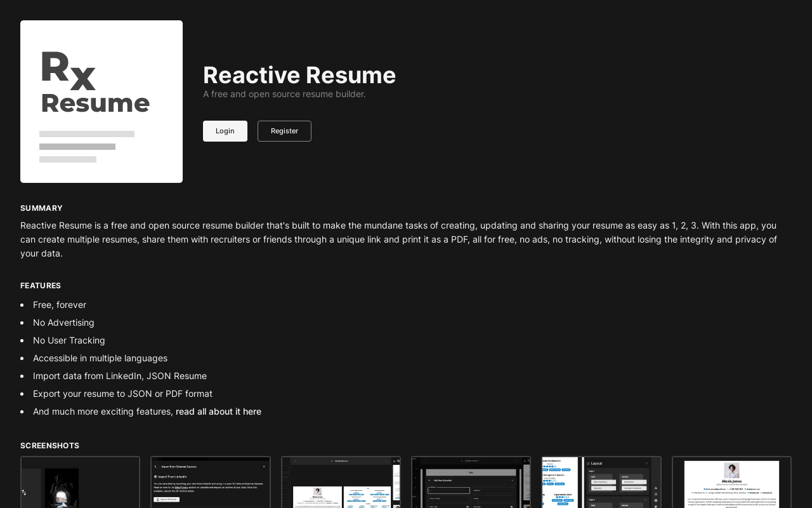Follow the "read all about it here" link
This screenshot has height=508, width=812.
pos(218,411)
